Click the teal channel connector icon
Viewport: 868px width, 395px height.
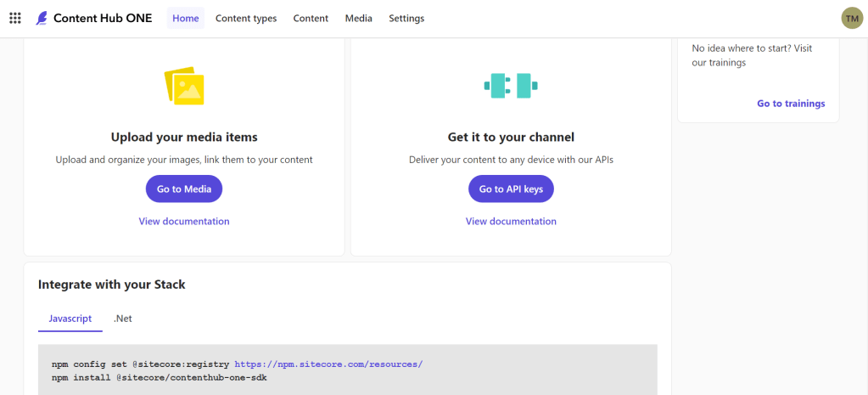[x=511, y=85]
